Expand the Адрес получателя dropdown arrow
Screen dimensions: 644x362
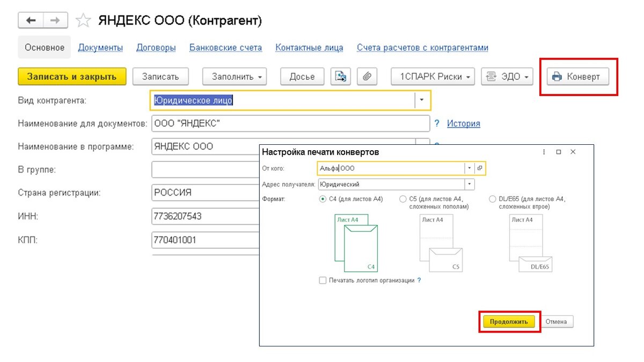(x=470, y=184)
